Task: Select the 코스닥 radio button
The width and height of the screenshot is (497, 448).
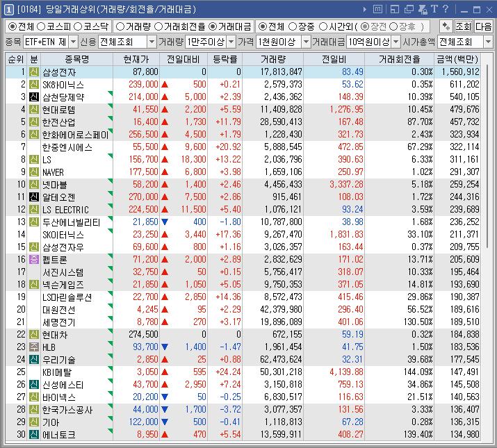Action: (78, 26)
